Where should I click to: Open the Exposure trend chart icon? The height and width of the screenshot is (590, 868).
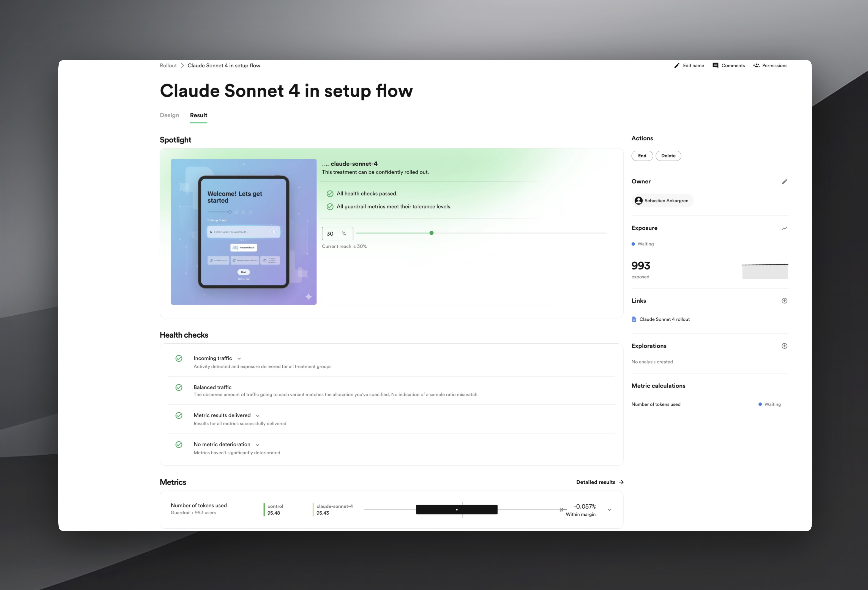[x=784, y=228]
